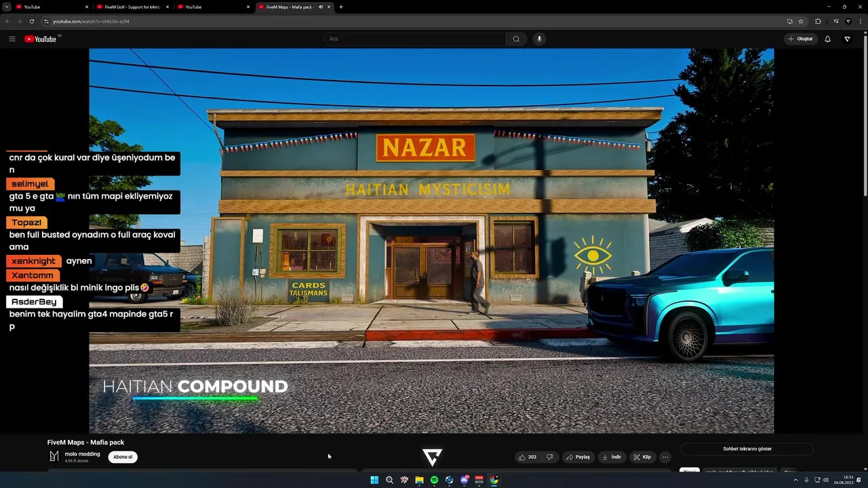This screenshot has width=868, height=488.
Task: Switch to the third YouTube tab
Action: (213, 7)
